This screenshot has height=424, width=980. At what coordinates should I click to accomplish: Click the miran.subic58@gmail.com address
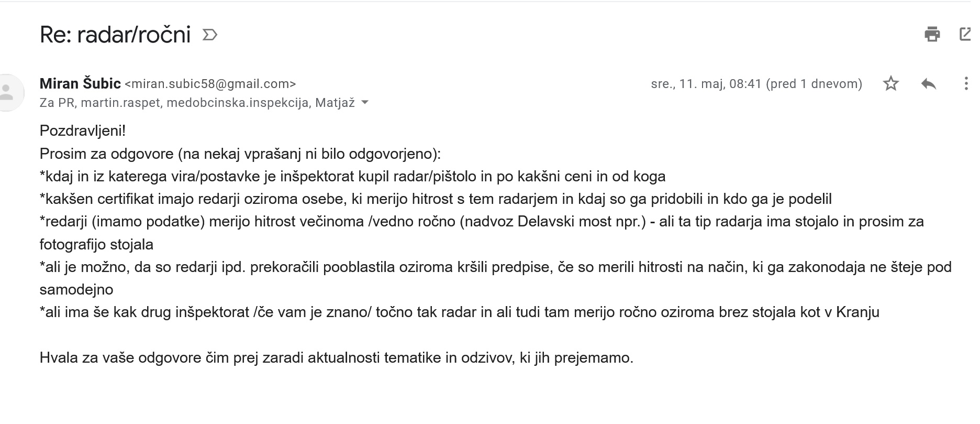point(210,84)
